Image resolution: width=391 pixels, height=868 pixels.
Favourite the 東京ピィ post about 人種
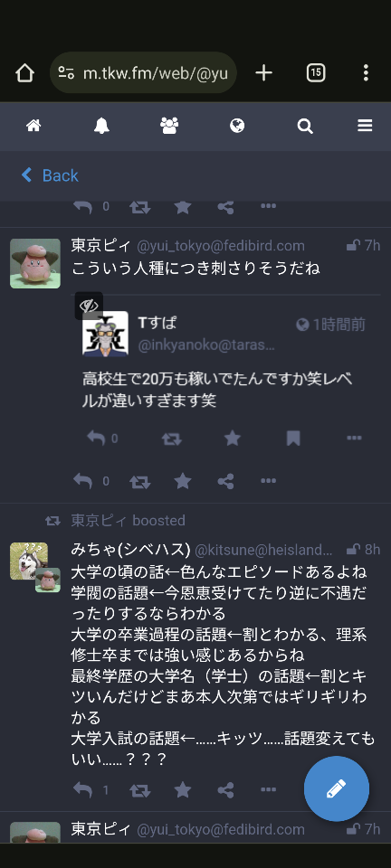coord(182,481)
